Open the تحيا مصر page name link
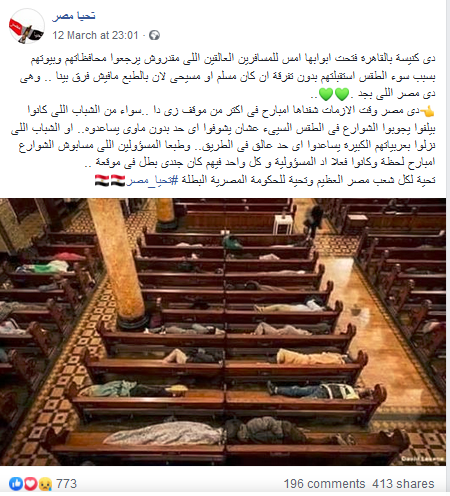The width and height of the screenshot is (450, 496). point(74,16)
